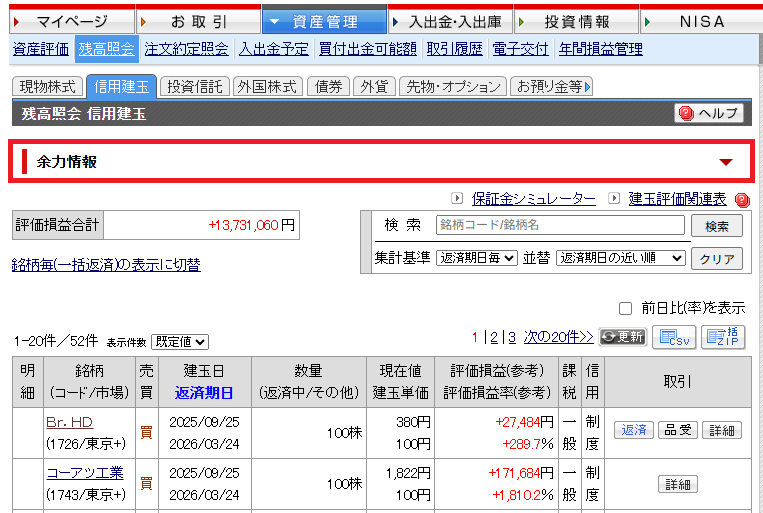The image size is (763, 513).
Task: Open the コーアツ工業 stock link
Action: tap(85, 472)
